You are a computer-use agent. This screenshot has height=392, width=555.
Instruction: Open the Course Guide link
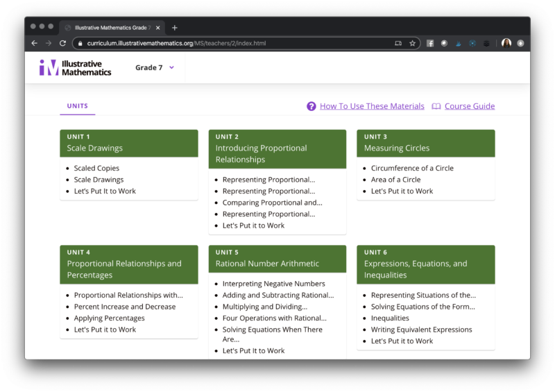tap(470, 106)
